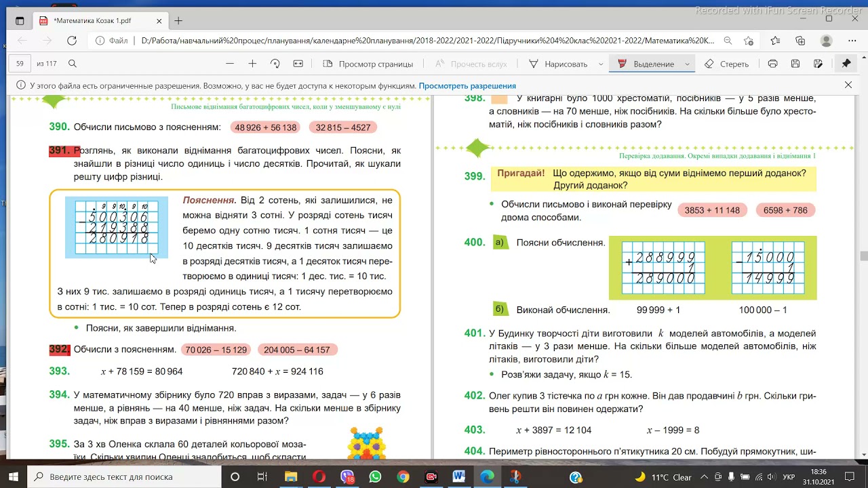
Task: Click the expression 48 926 + 56 138
Action: (265, 127)
